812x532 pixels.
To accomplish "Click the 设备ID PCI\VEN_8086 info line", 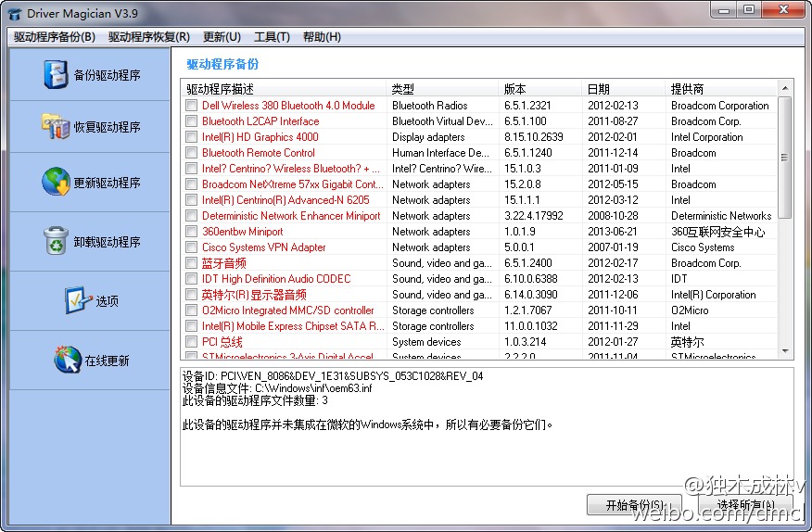I will click(333, 376).
